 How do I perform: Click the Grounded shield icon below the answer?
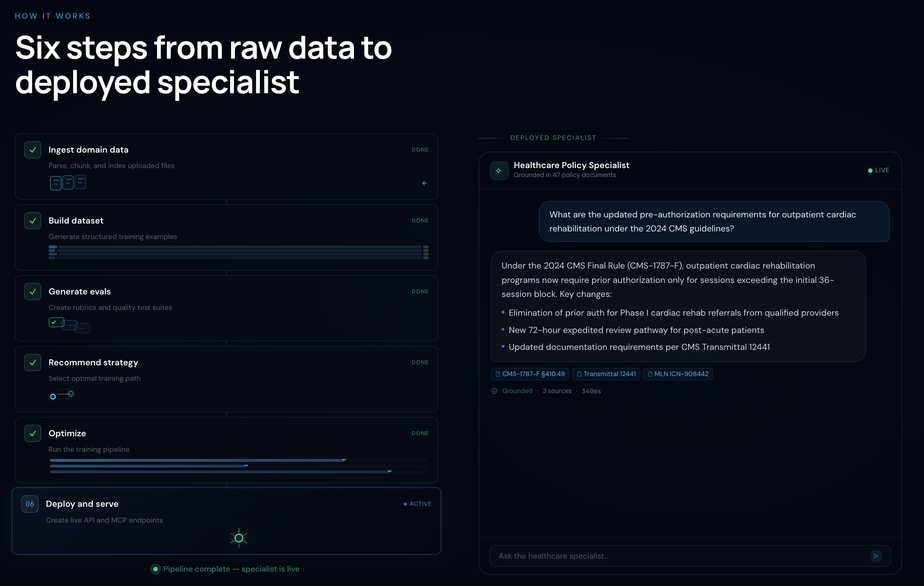tap(495, 391)
